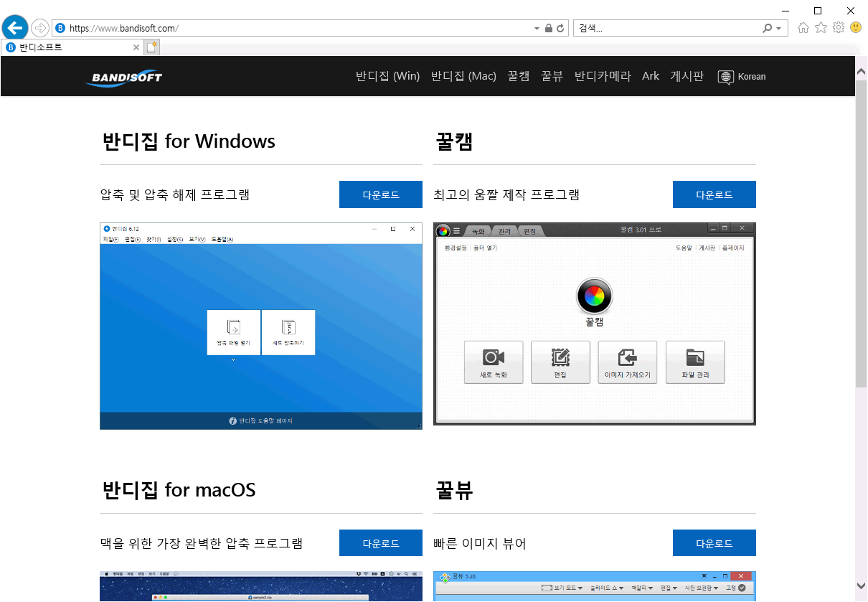This screenshot has height=602, width=868.
Task: Download 꿀뷰 image viewer
Action: [714, 542]
